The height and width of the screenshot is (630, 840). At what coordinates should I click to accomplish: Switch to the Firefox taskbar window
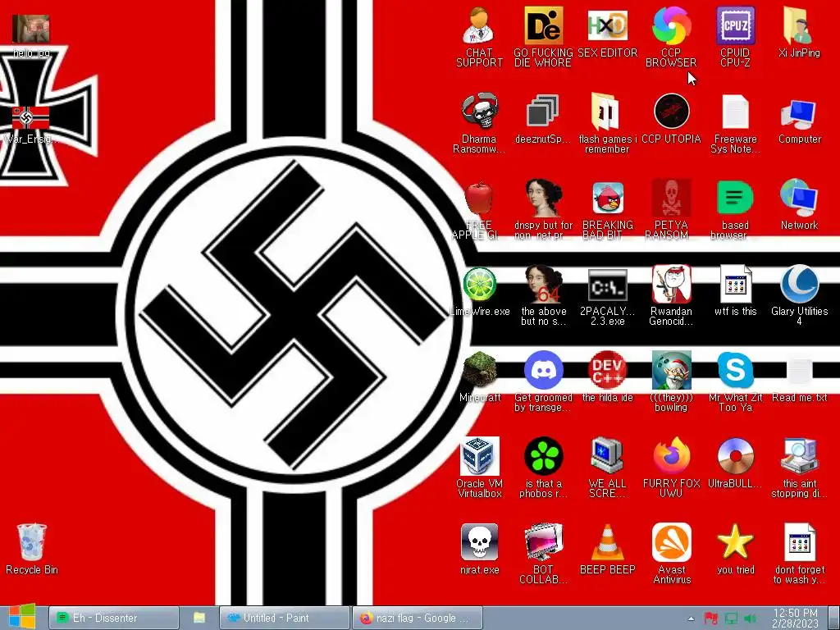coord(418,618)
